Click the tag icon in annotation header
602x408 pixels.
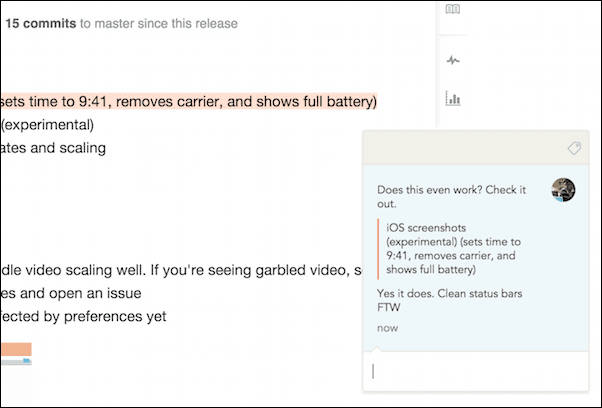click(x=574, y=148)
